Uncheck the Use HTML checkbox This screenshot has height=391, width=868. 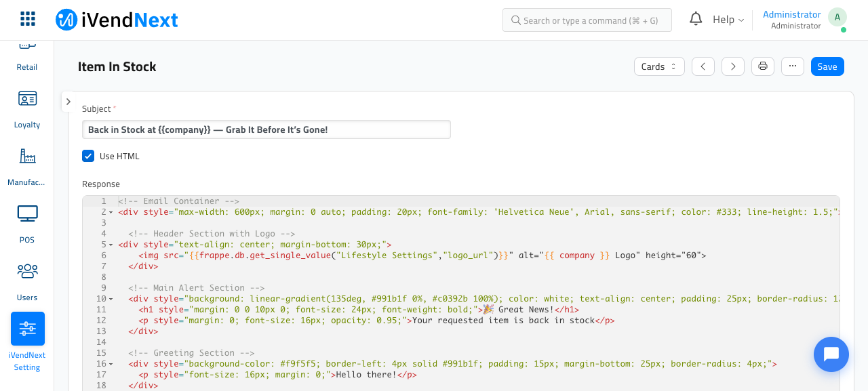88,156
